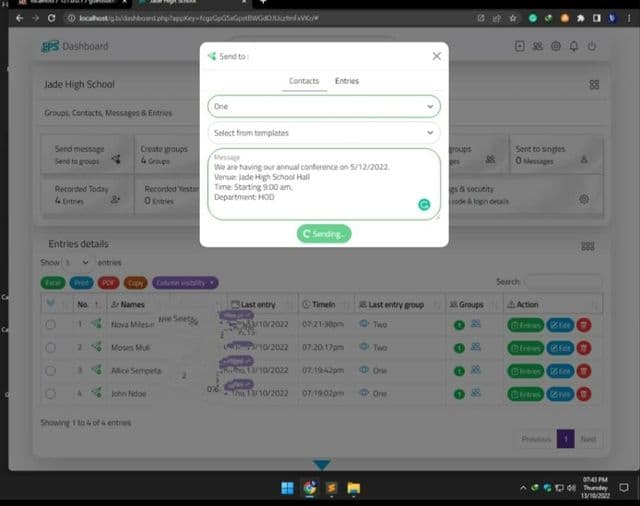
Task: Open the groups icon in dashboard header
Action: 538,46
